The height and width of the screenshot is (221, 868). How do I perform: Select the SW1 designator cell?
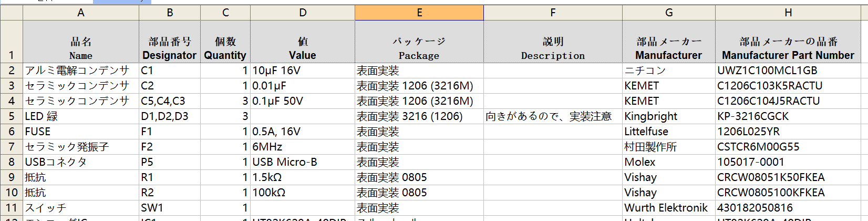point(170,208)
